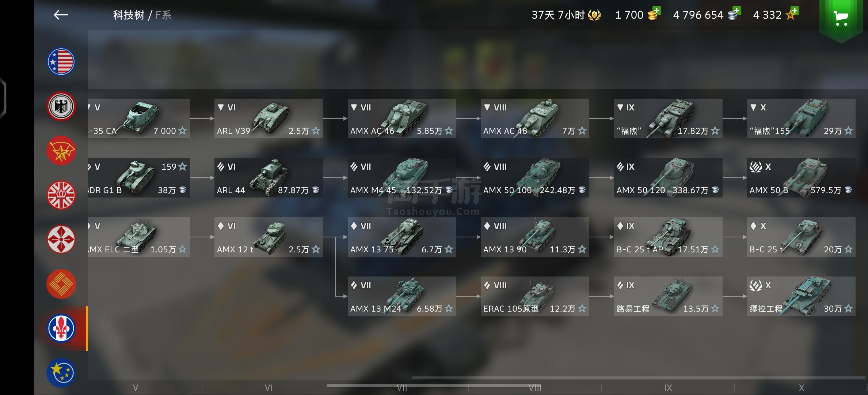The height and width of the screenshot is (395, 868).
Task: Jump to tier IX column label
Action: (668, 388)
